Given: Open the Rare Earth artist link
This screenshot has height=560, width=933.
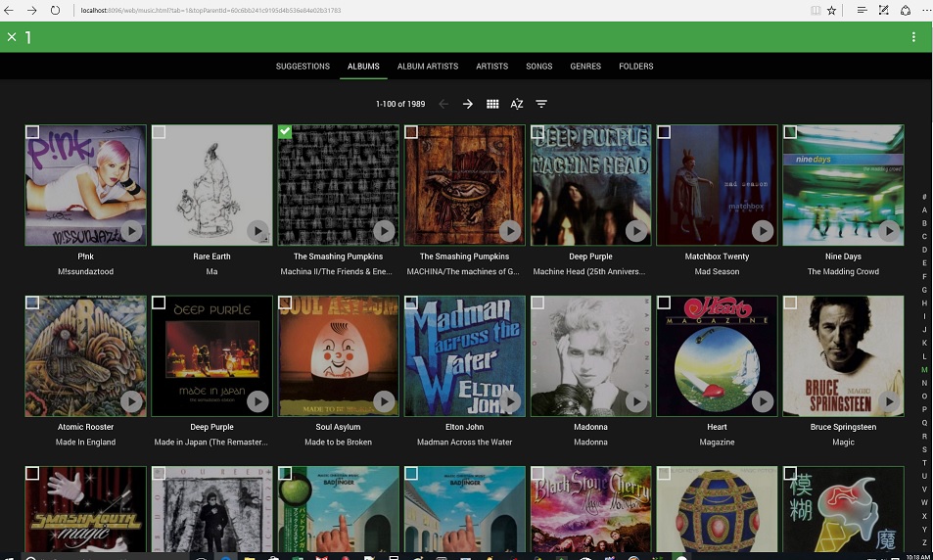Looking at the screenshot, I should click(x=211, y=257).
